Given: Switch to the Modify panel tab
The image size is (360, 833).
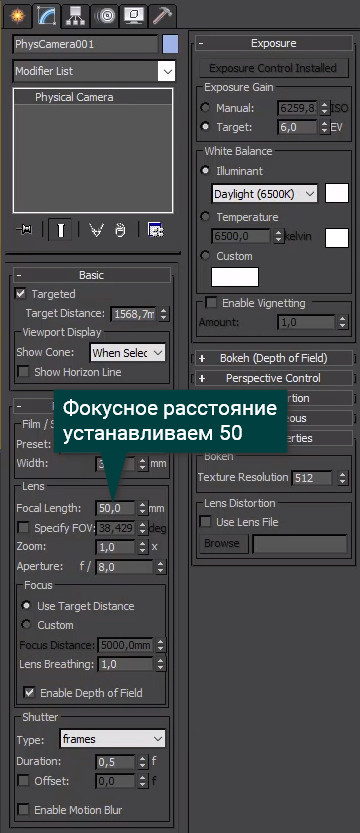Looking at the screenshot, I should click(46, 15).
